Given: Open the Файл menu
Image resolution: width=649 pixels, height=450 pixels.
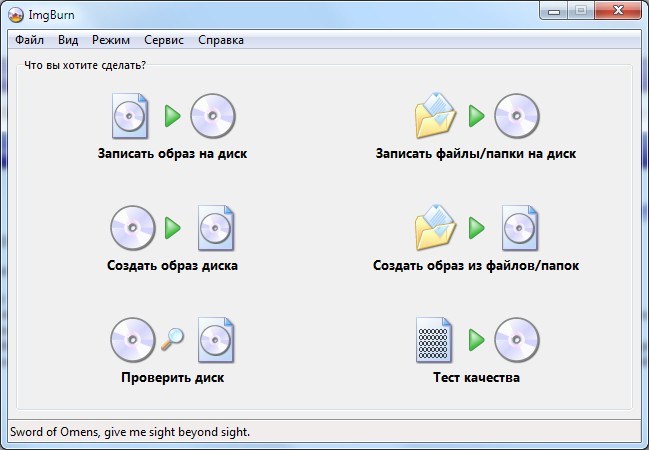Looking at the screenshot, I should coord(29,40).
